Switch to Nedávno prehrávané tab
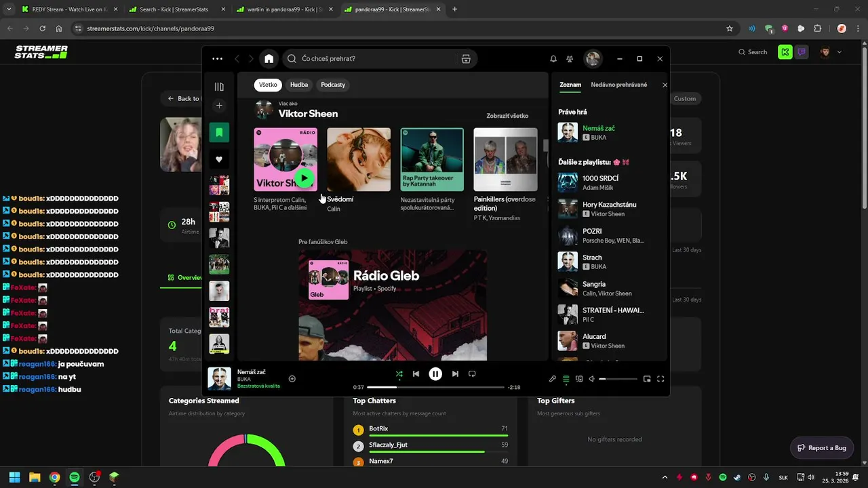 point(619,85)
